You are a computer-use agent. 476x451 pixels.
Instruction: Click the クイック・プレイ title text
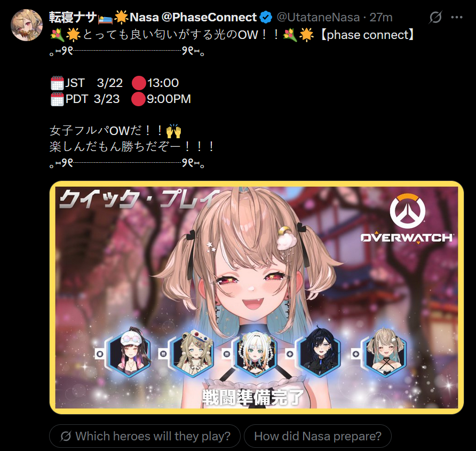tap(140, 199)
